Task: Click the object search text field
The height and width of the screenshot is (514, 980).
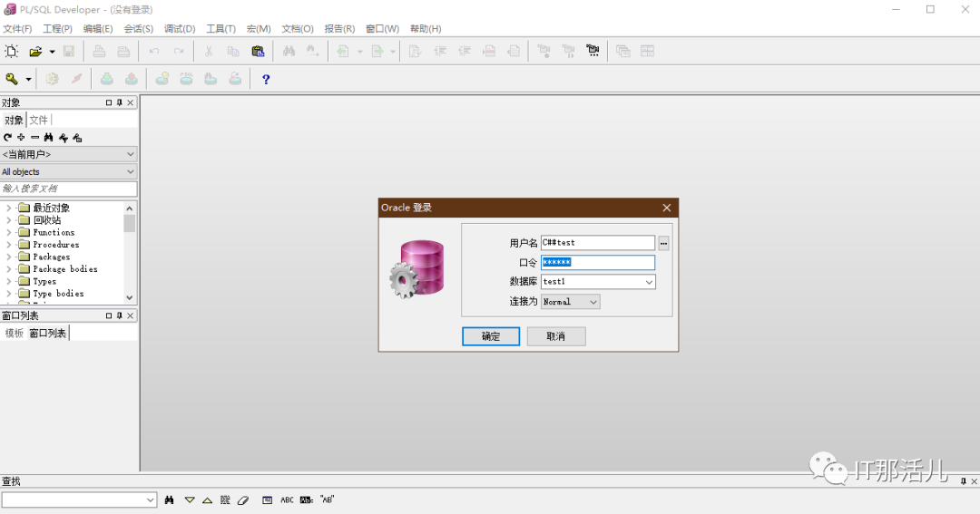Action: [69, 188]
